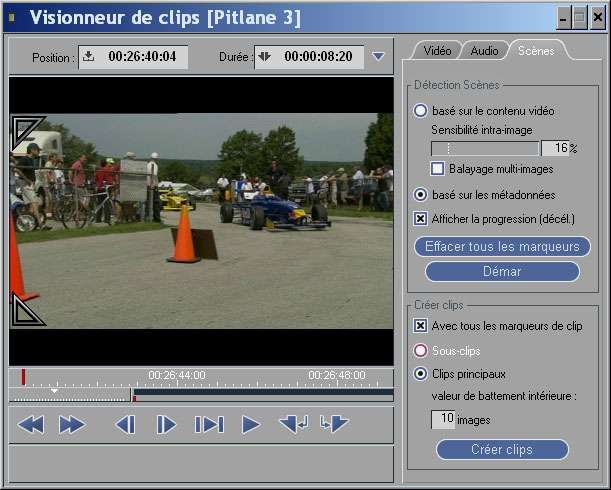Image resolution: width=611 pixels, height=490 pixels.
Task: Click the Durée timecode field 00:00:08:20
Action: [x=309, y=57]
